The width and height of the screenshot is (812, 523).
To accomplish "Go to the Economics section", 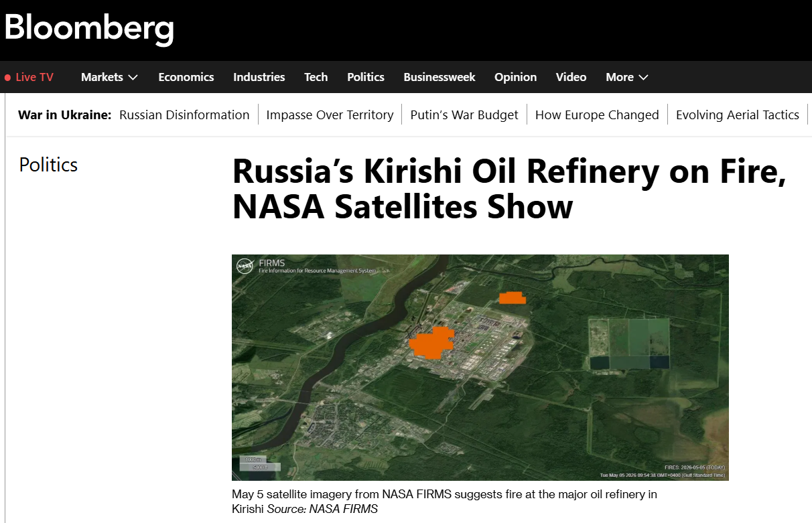I will click(186, 77).
